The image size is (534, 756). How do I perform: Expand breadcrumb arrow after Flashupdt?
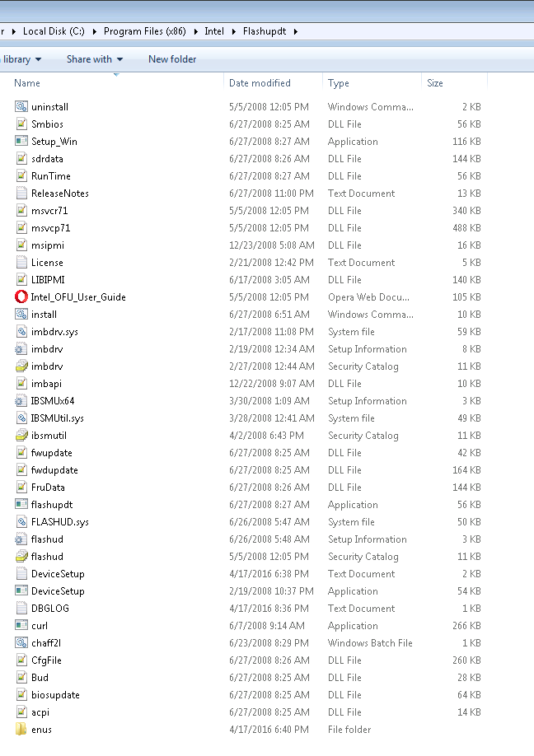[296, 31]
